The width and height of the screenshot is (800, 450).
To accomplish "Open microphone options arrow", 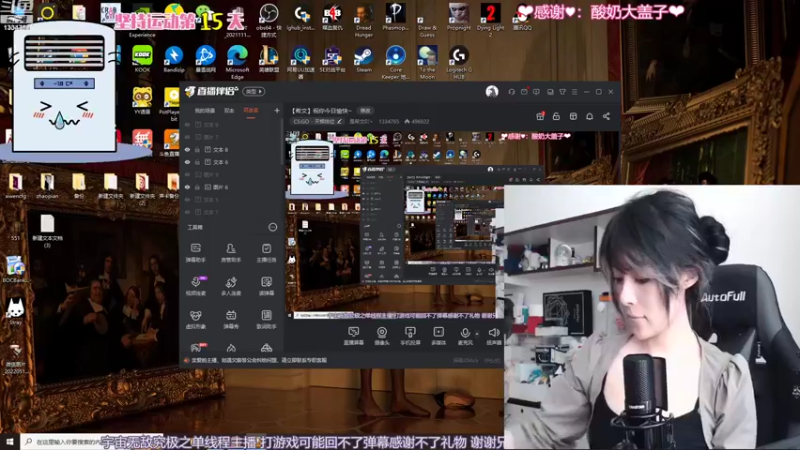I will point(477,334).
